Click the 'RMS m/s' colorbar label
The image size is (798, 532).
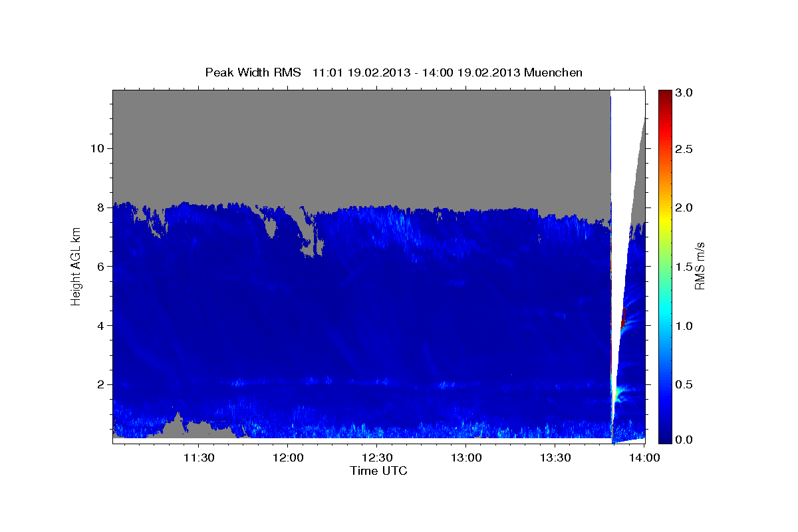point(700,265)
